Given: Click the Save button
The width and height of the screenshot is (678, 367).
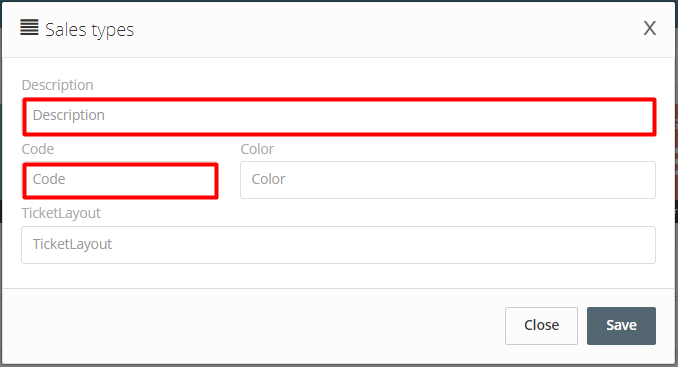Looking at the screenshot, I should click(621, 326).
